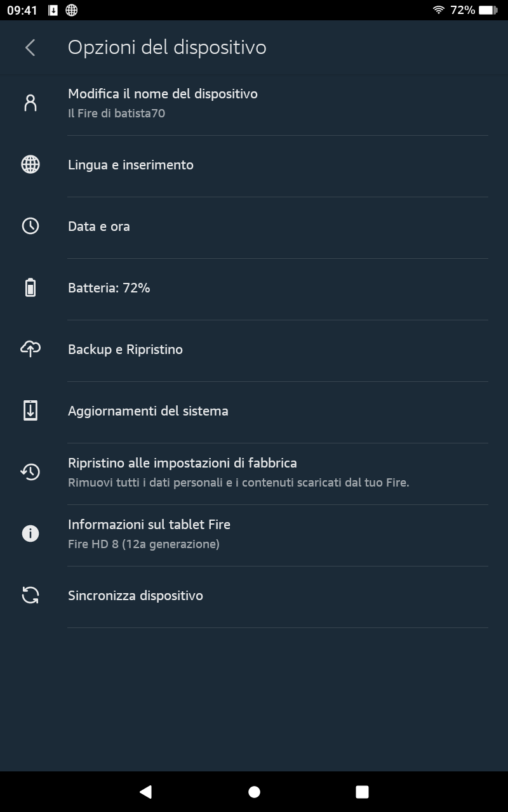This screenshot has height=812, width=508.
Task: Tap the battery icon in the list
Action: [30, 288]
